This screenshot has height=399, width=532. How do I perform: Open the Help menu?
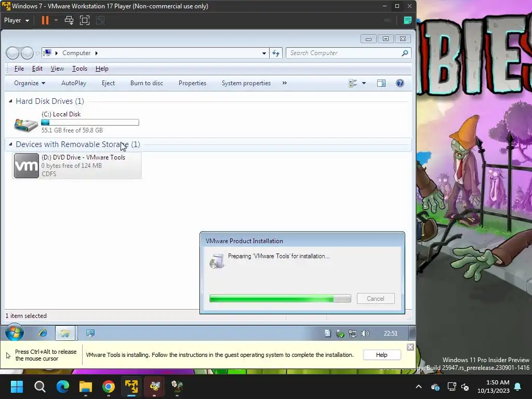click(102, 69)
